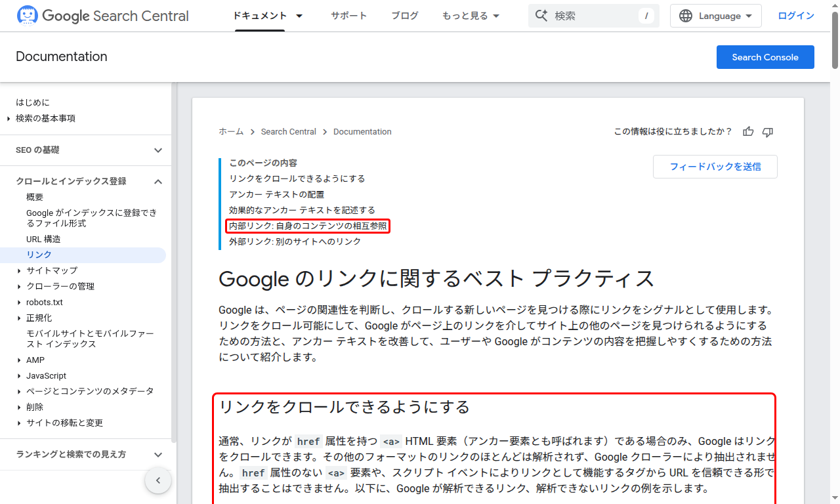Click inside the 検索 search field

591,15
